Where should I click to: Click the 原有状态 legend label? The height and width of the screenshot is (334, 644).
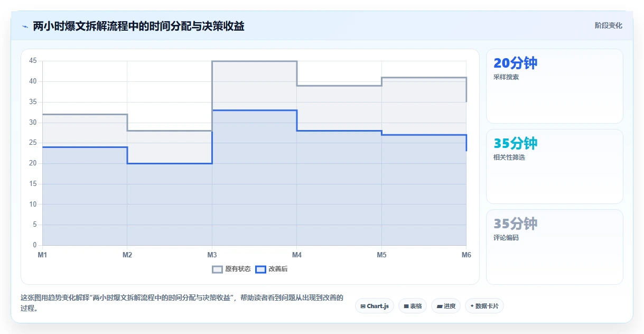(238, 269)
